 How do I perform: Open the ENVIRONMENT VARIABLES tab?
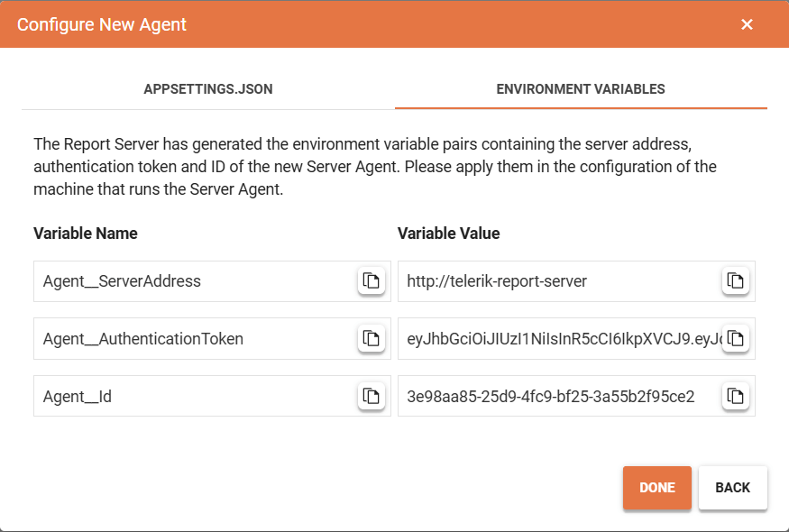580,89
